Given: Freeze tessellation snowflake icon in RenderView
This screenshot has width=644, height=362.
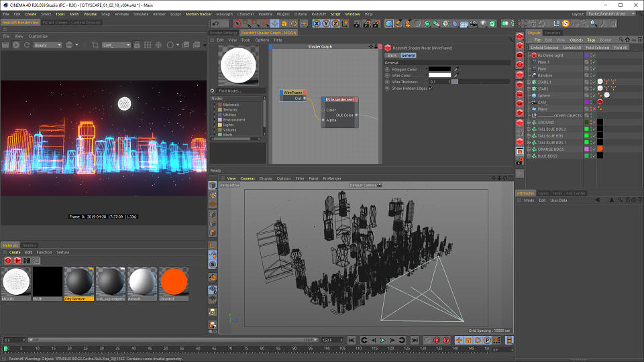Looking at the screenshot, I should (158, 45).
